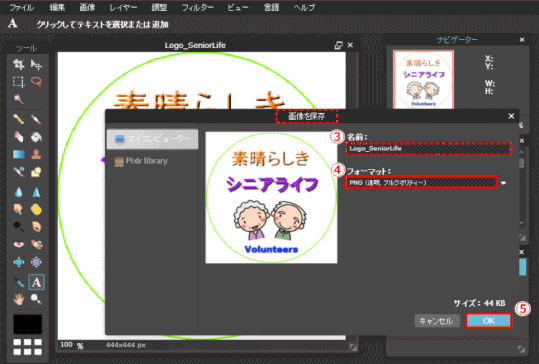
Task: Select the Pencil tool
Action: 19,119
